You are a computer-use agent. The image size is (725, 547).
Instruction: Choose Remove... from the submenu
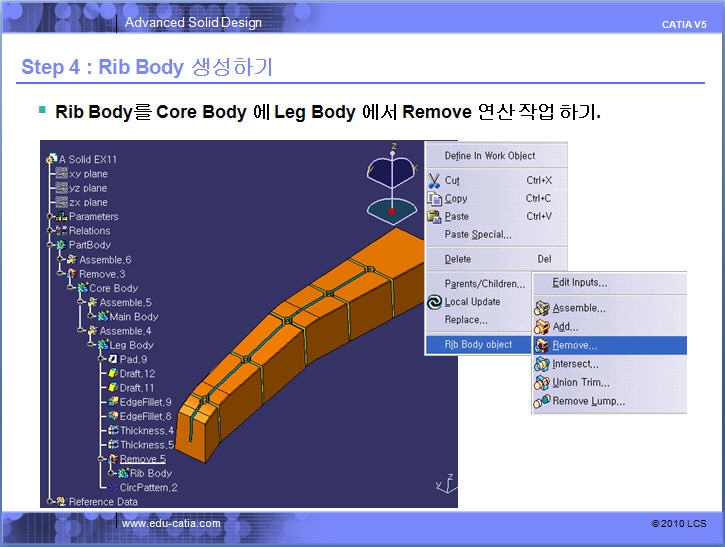click(575, 345)
